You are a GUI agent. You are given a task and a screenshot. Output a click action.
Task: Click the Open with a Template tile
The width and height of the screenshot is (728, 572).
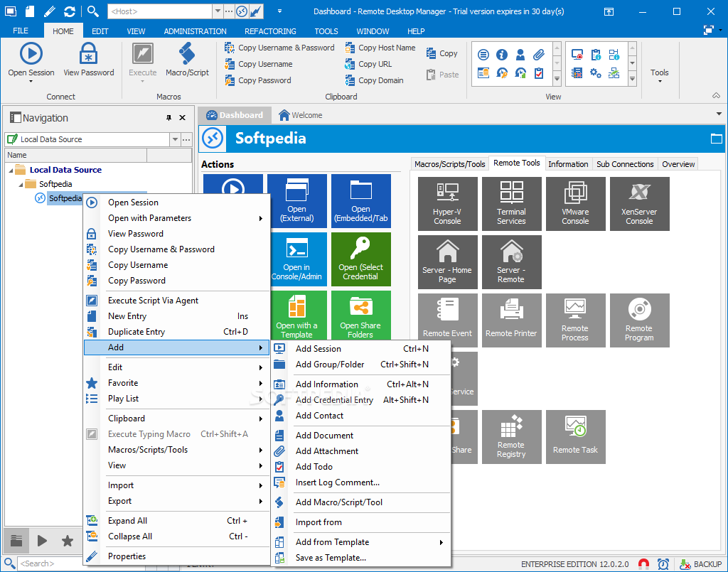coord(297,315)
